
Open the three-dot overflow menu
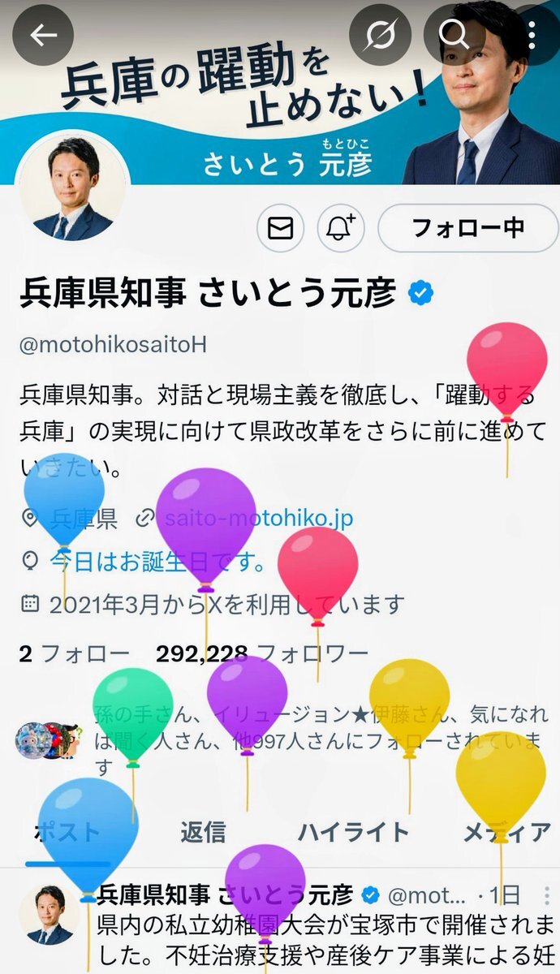pyautogui.click(x=532, y=36)
